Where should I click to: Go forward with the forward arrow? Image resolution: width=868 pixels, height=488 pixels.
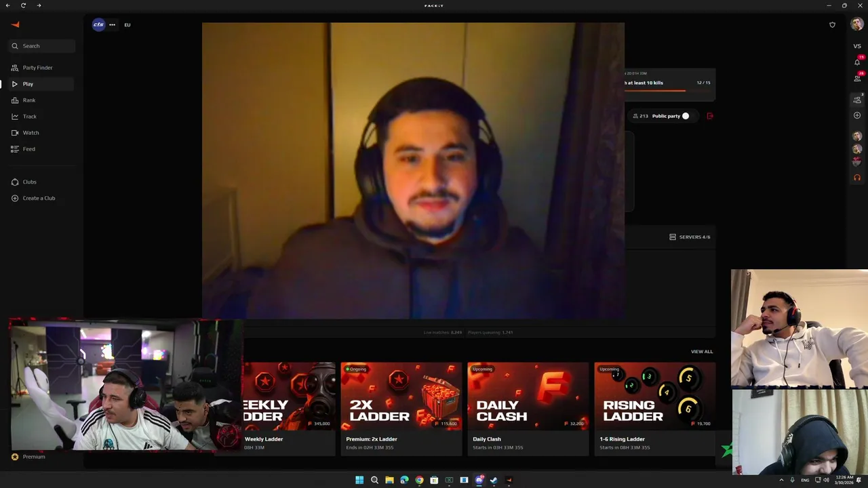pos(39,5)
